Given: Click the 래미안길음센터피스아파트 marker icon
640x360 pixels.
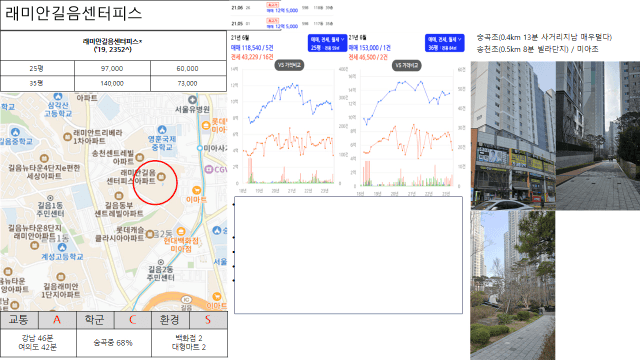Looking at the screenshot, I should (161, 177).
